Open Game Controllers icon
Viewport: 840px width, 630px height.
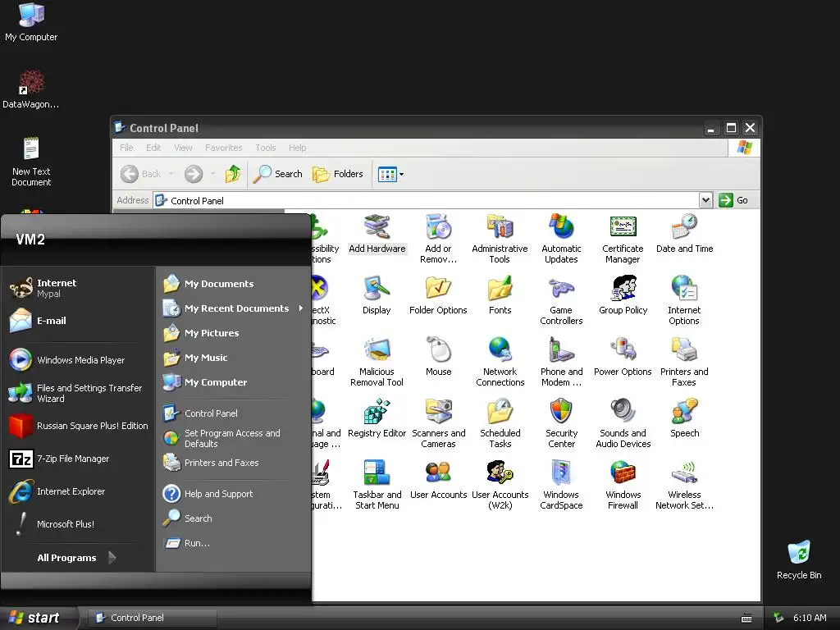pos(561,300)
